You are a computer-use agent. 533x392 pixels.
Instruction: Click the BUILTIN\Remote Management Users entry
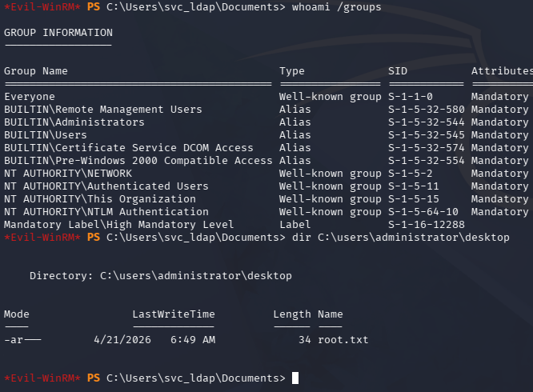click(103, 110)
